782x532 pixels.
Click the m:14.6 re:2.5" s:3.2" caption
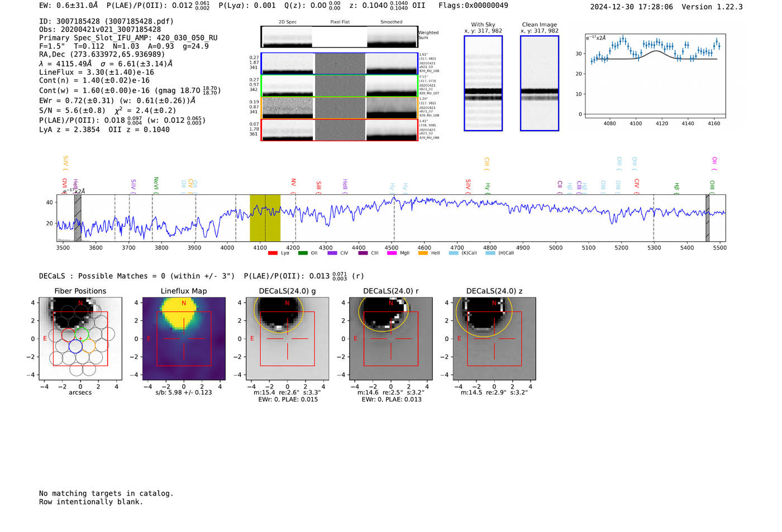[390, 392]
